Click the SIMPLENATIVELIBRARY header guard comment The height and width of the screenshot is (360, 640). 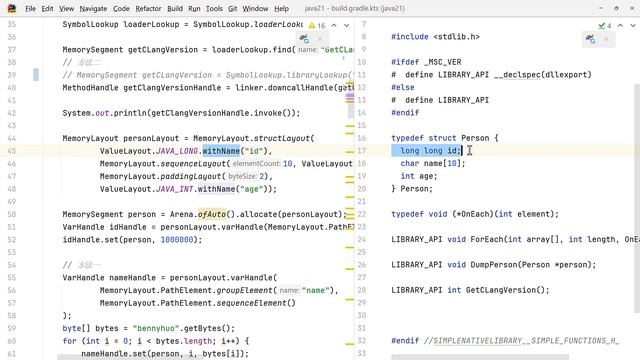[521, 340]
